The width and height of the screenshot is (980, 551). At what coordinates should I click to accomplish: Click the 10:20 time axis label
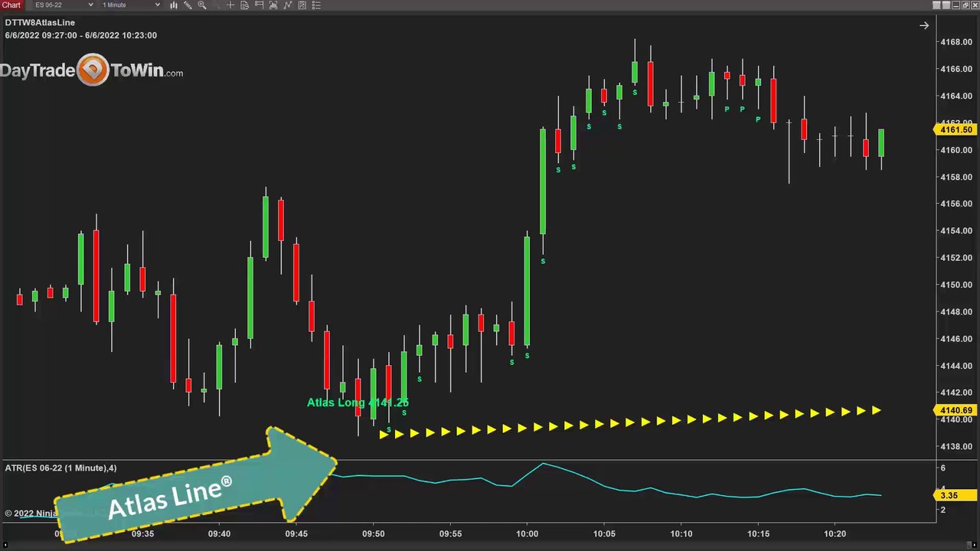click(835, 533)
